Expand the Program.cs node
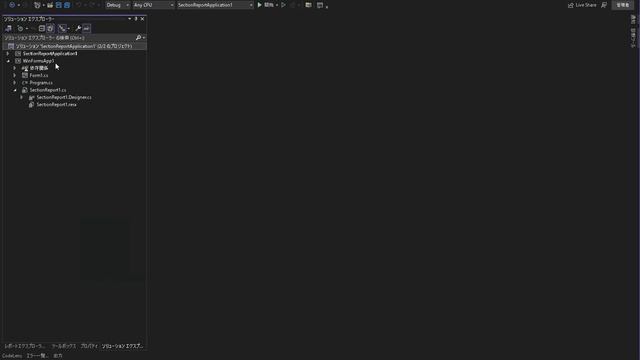This screenshot has width=640, height=360. coord(15,83)
